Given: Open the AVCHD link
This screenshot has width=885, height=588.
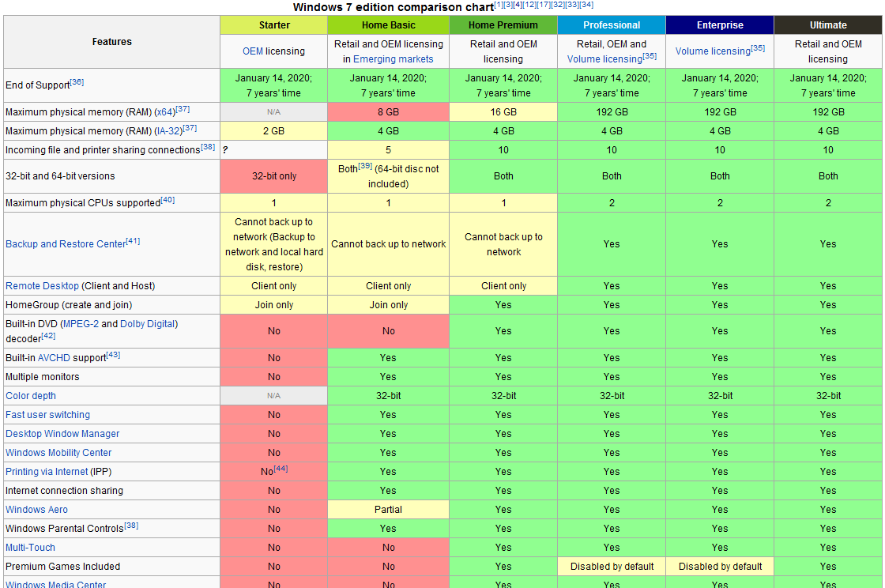Looking at the screenshot, I should tap(54, 358).
